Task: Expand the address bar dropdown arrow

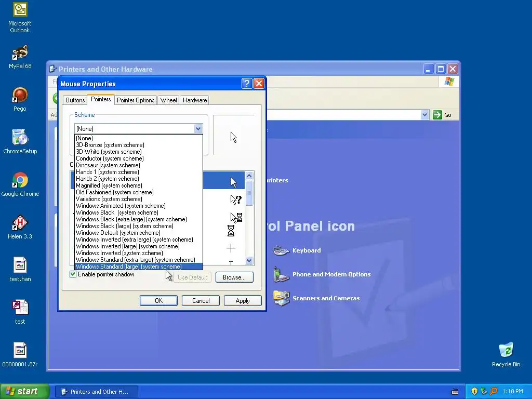Action: point(424,115)
